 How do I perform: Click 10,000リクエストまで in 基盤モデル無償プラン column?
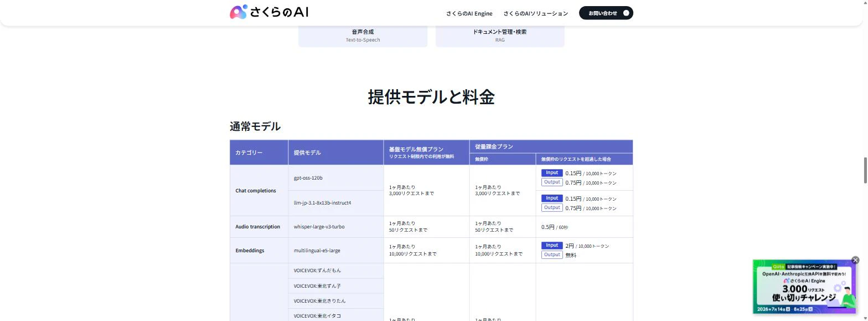pyautogui.click(x=412, y=254)
